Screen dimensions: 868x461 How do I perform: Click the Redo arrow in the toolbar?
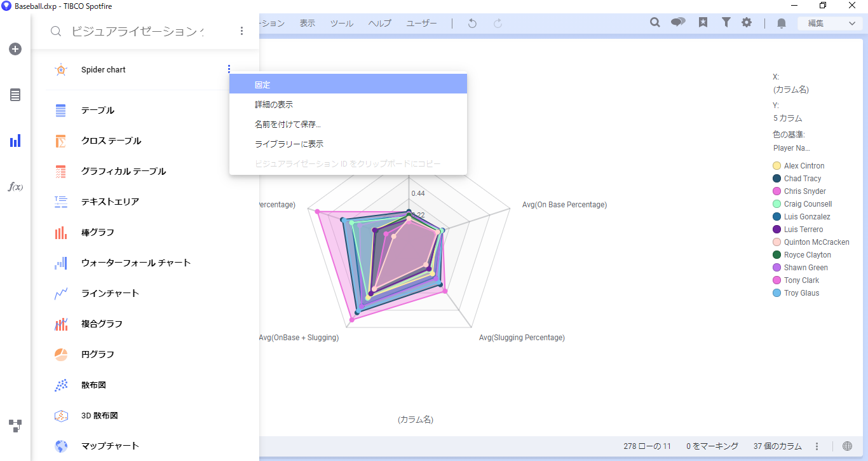[498, 24]
